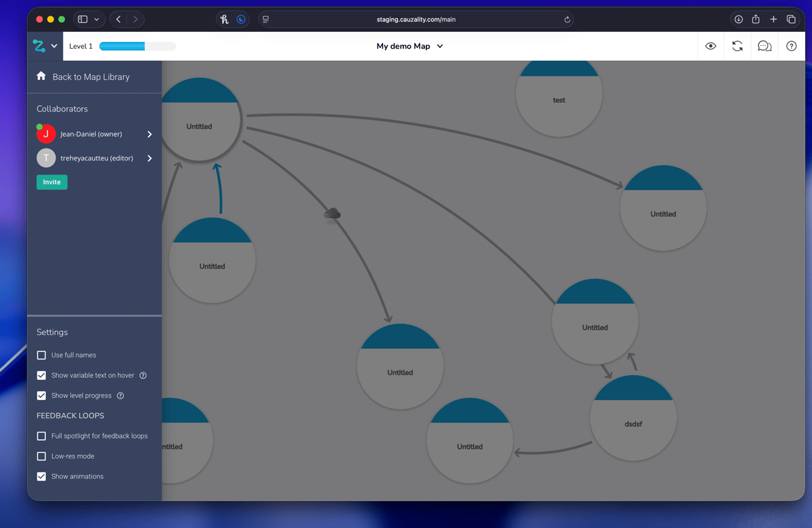812x528 pixels.
Task: Go forward in Safari
Action: [x=135, y=20]
